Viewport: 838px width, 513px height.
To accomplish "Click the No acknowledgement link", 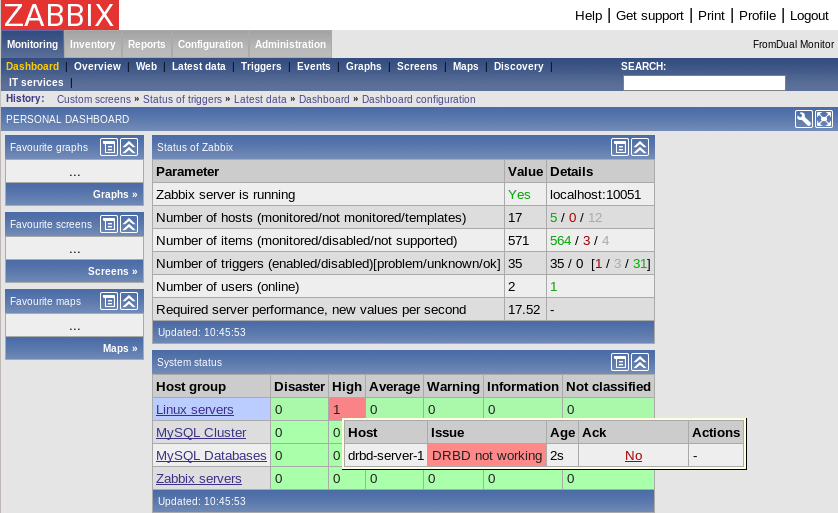I will (x=633, y=456).
